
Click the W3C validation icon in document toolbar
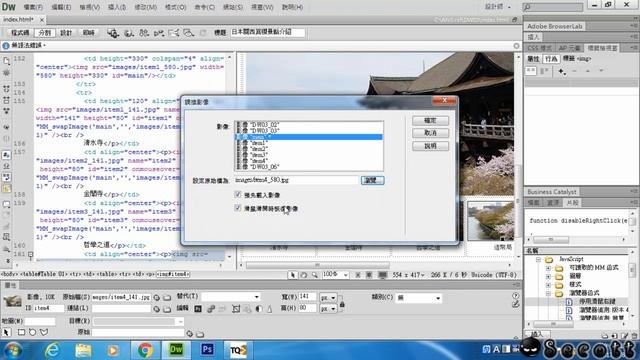tap(159, 33)
